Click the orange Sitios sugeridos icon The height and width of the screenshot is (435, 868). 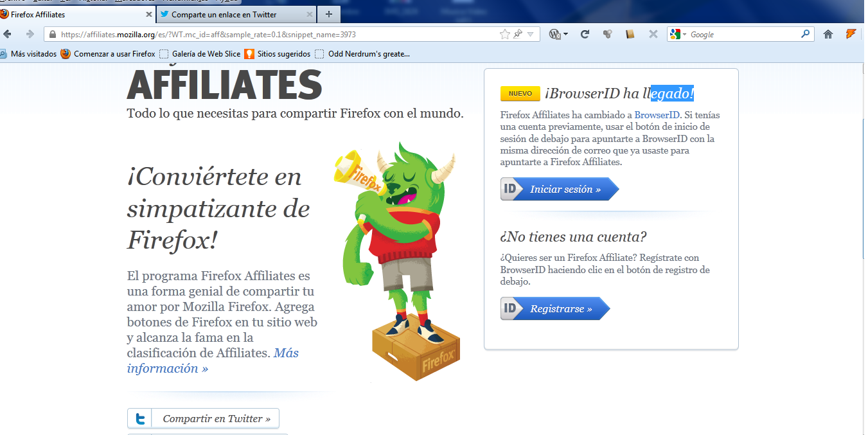pyautogui.click(x=249, y=54)
